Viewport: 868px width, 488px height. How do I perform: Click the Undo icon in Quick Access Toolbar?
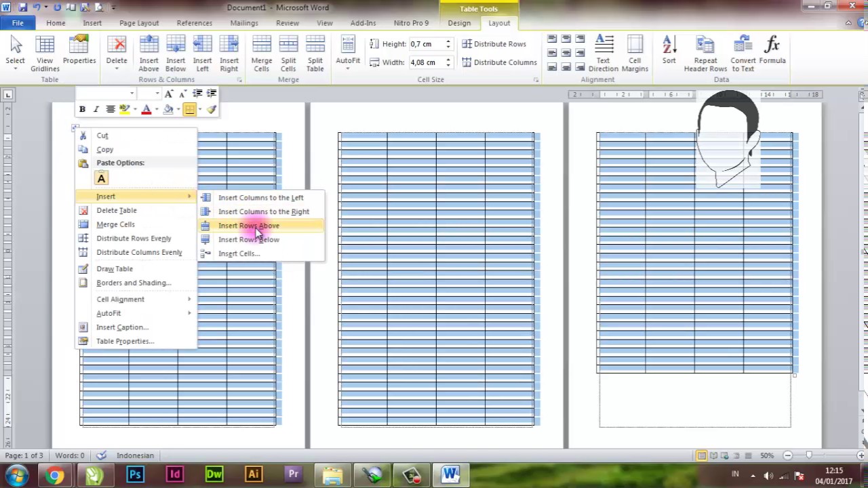tap(37, 7)
